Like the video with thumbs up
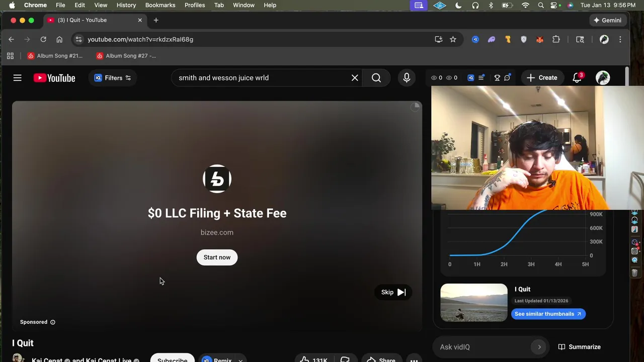This screenshot has height=362, width=644. tap(314, 359)
